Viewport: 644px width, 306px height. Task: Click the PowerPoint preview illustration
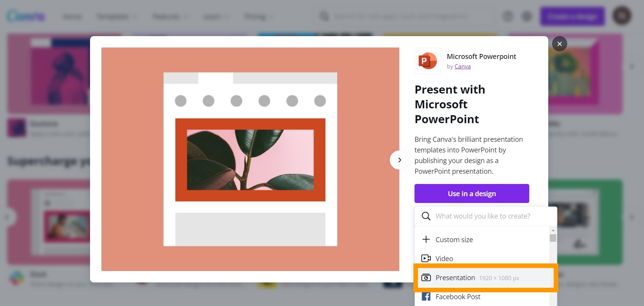(x=250, y=159)
